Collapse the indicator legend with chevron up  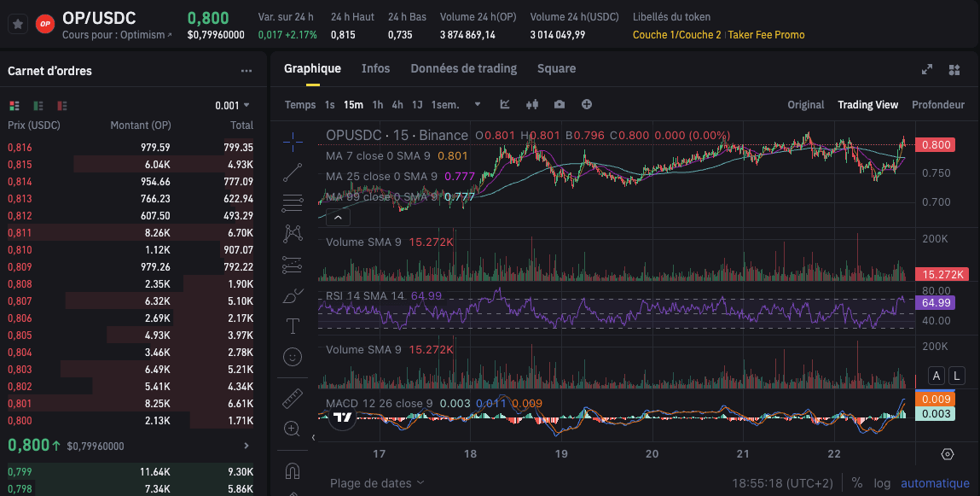pyautogui.click(x=338, y=217)
